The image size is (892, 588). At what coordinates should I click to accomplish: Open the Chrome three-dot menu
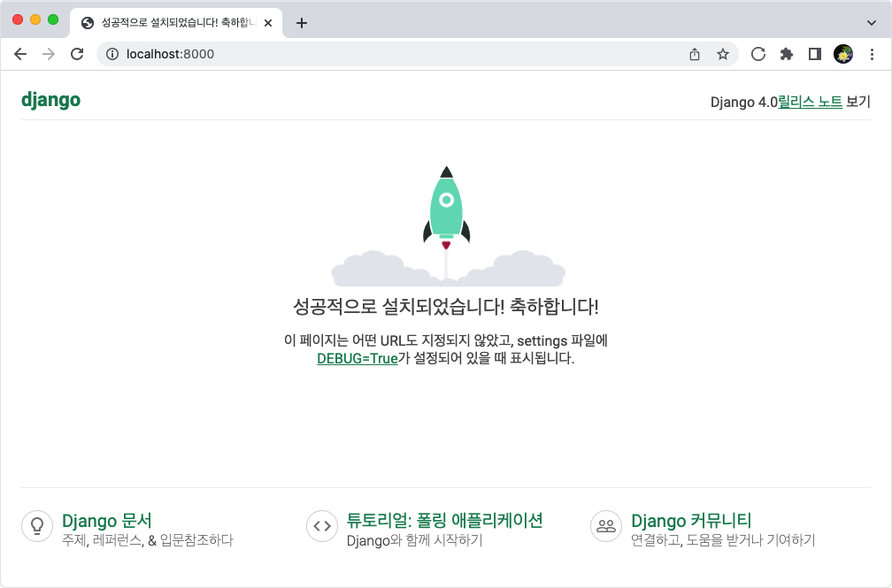[872, 54]
